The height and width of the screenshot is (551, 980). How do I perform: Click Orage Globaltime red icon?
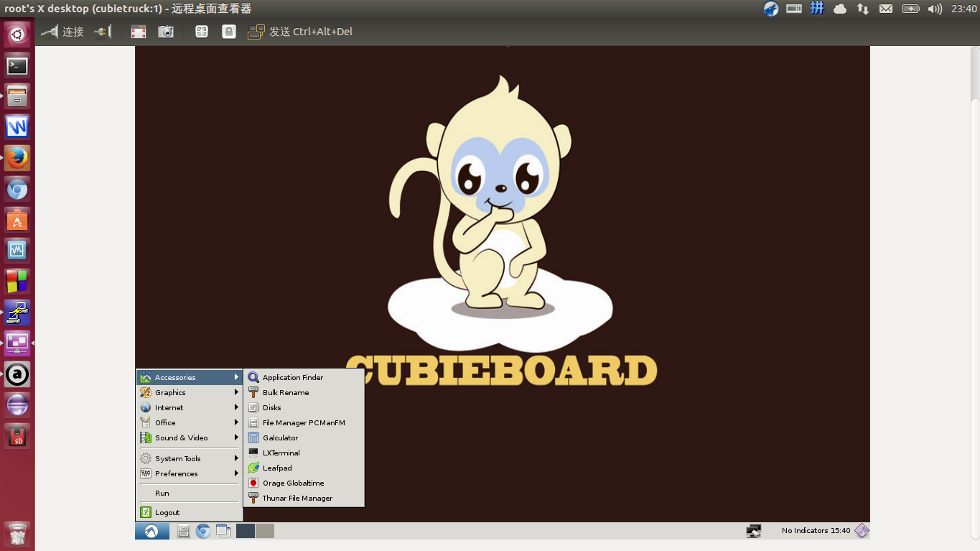coord(253,483)
